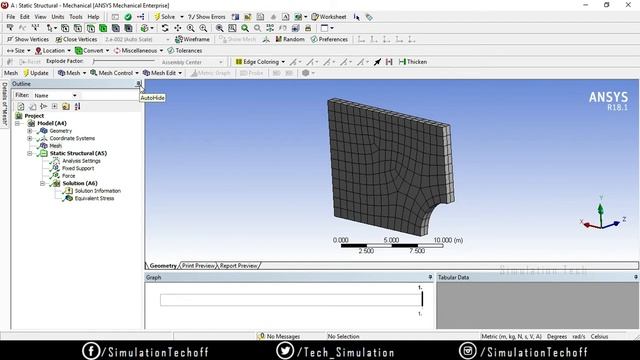This screenshot has width=640, height=360.
Task: Click the green checkmark icon in top toolbar
Action: point(128,17)
